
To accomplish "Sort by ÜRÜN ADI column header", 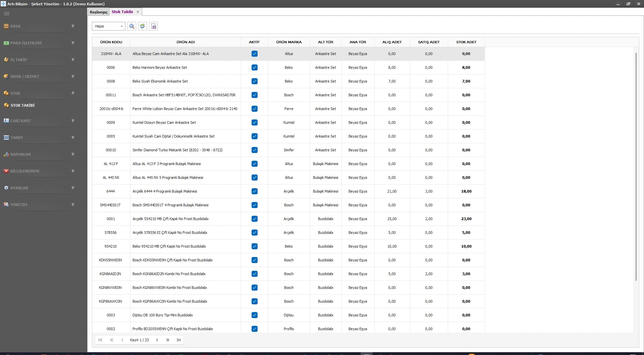I will [x=185, y=42].
